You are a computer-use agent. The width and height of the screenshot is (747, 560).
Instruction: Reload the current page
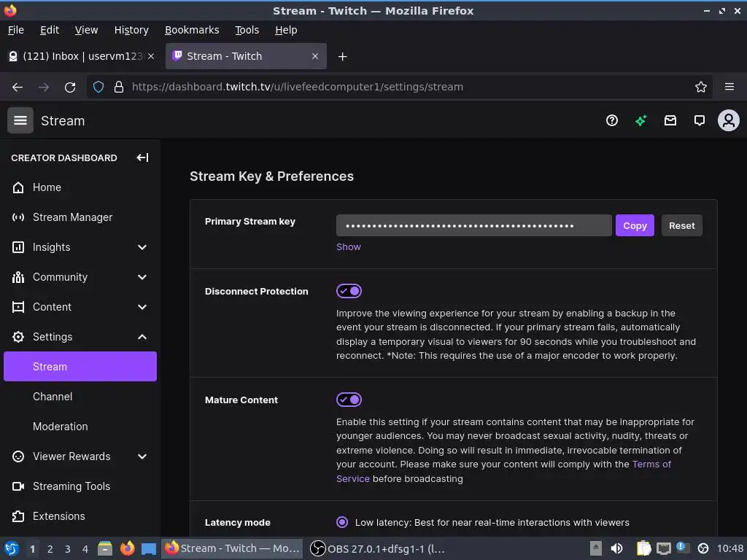(x=70, y=87)
